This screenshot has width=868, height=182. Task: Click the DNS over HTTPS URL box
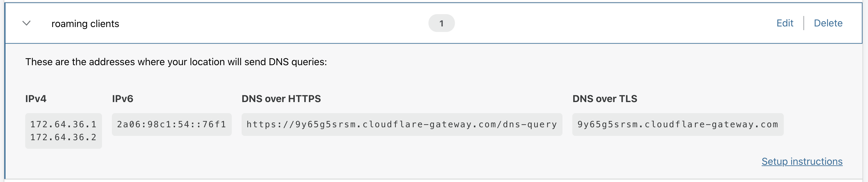click(x=401, y=125)
